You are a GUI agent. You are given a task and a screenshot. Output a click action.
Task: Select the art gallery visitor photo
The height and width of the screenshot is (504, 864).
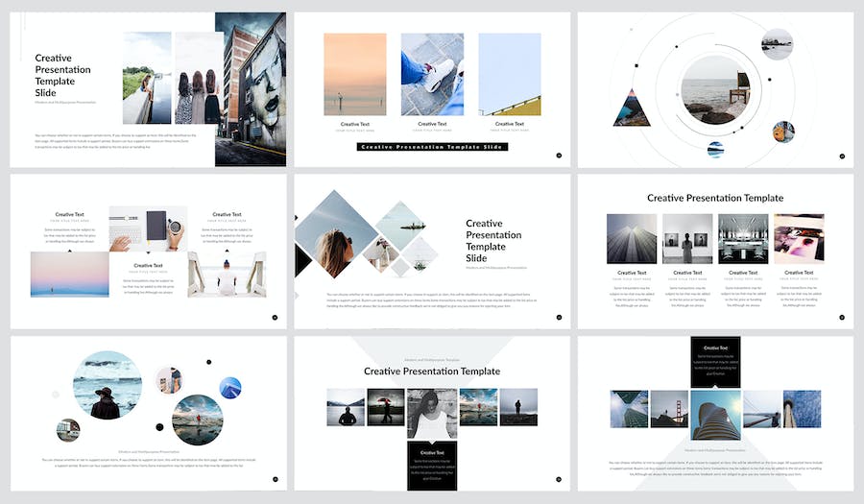(x=687, y=239)
